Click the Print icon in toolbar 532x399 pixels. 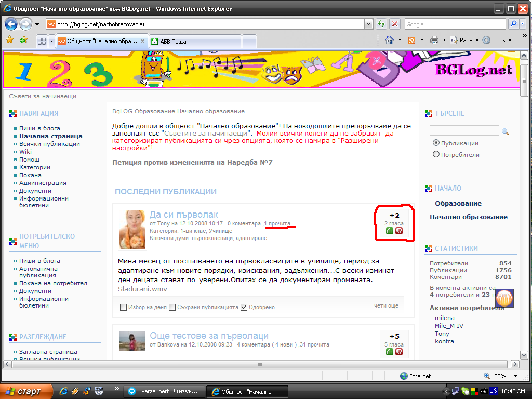click(x=434, y=41)
